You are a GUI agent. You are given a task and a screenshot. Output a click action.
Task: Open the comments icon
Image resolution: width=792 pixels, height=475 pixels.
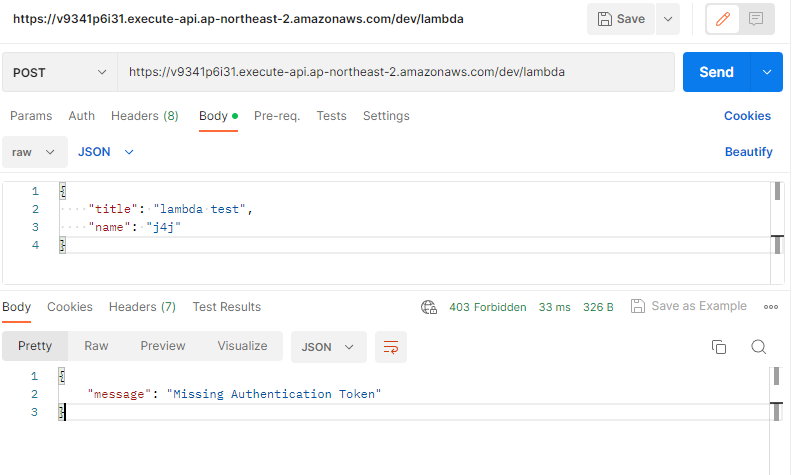[x=756, y=19]
